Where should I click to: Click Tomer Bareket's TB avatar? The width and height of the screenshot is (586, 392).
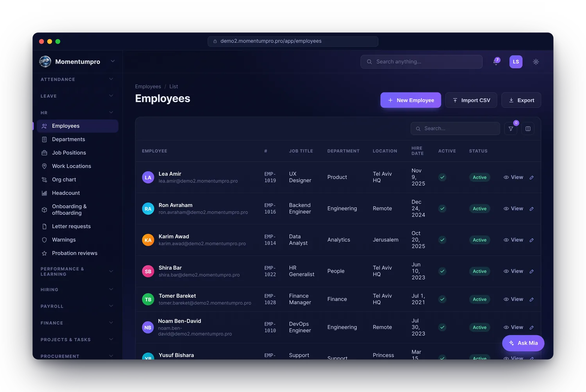[148, 299]
